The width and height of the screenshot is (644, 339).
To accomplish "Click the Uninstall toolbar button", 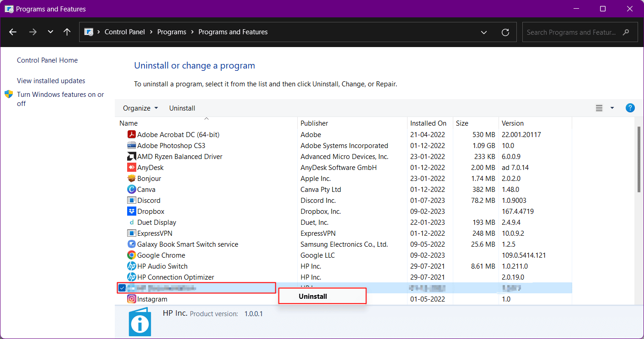I will tap(182, 108).
